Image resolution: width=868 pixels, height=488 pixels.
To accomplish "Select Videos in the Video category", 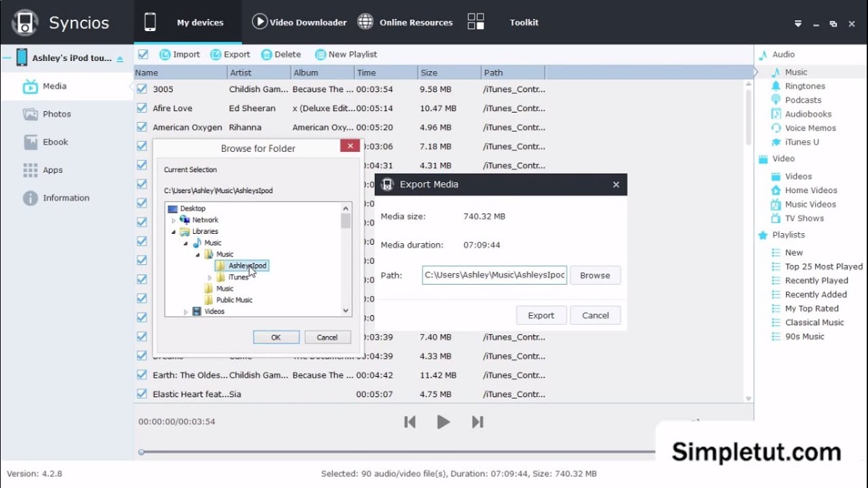I will point(798,176).
